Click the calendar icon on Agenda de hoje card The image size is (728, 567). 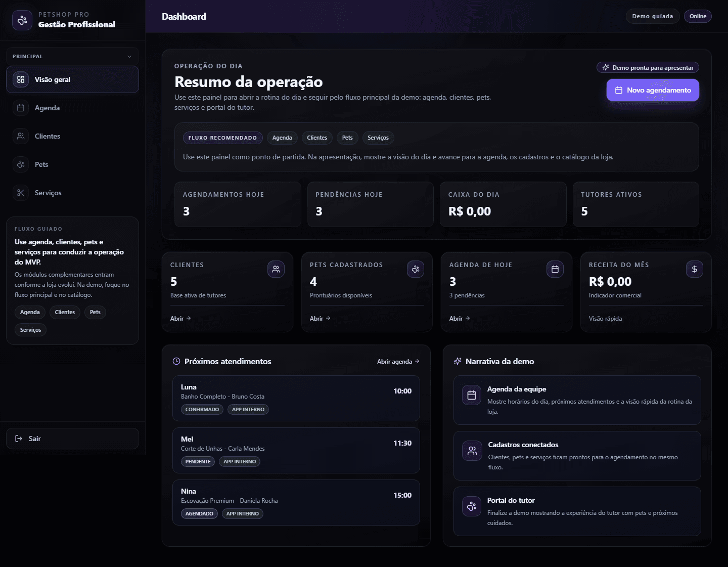555,269
